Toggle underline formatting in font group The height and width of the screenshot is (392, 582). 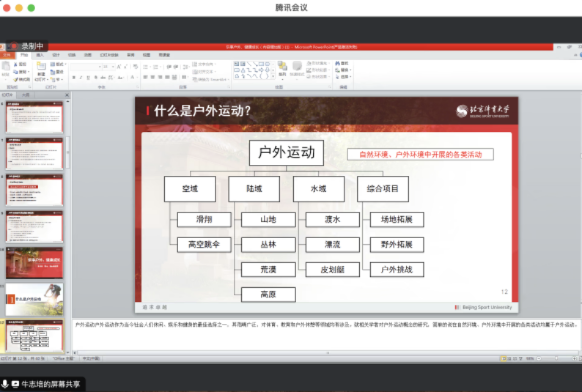(88, 77)
